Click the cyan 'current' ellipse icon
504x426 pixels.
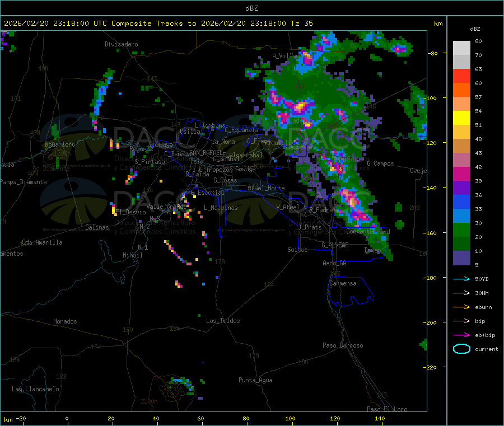pyautogui.click(x=461, y=349)
